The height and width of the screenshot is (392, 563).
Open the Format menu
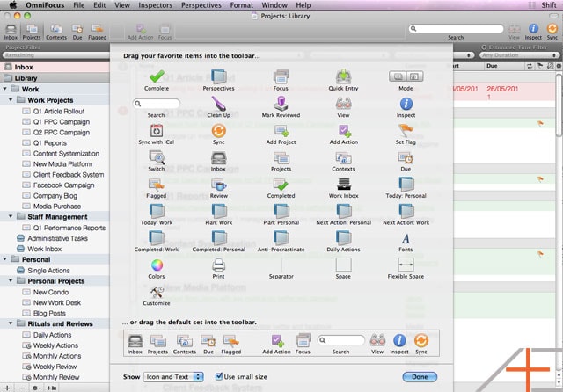242,5
